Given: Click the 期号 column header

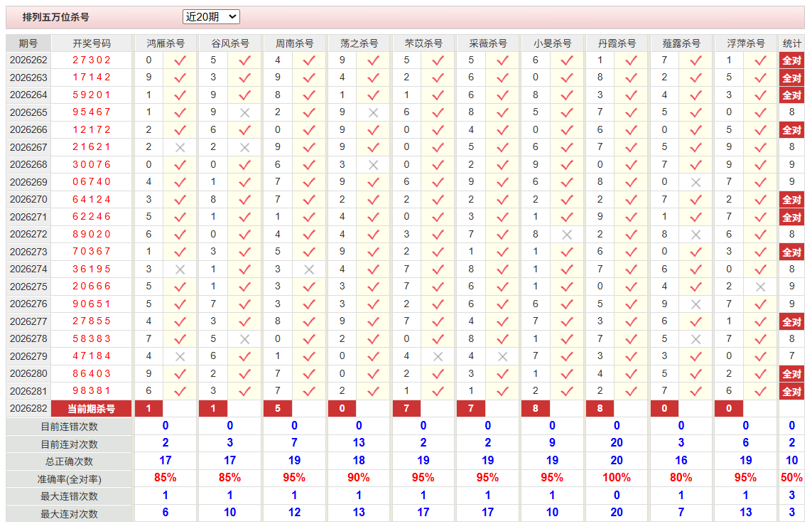Looking at the screenshot, I should [x=28, y=43].
